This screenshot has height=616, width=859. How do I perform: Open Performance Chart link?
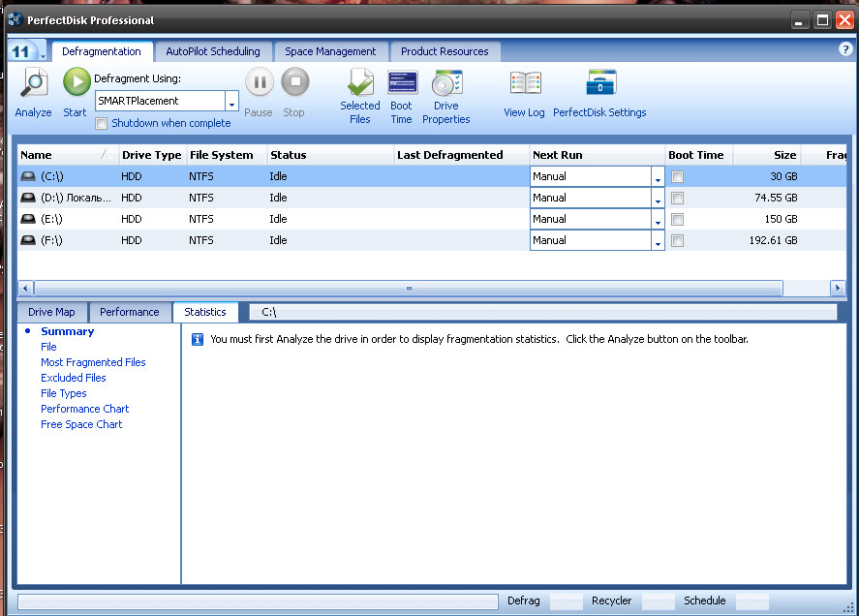[85, 409]
